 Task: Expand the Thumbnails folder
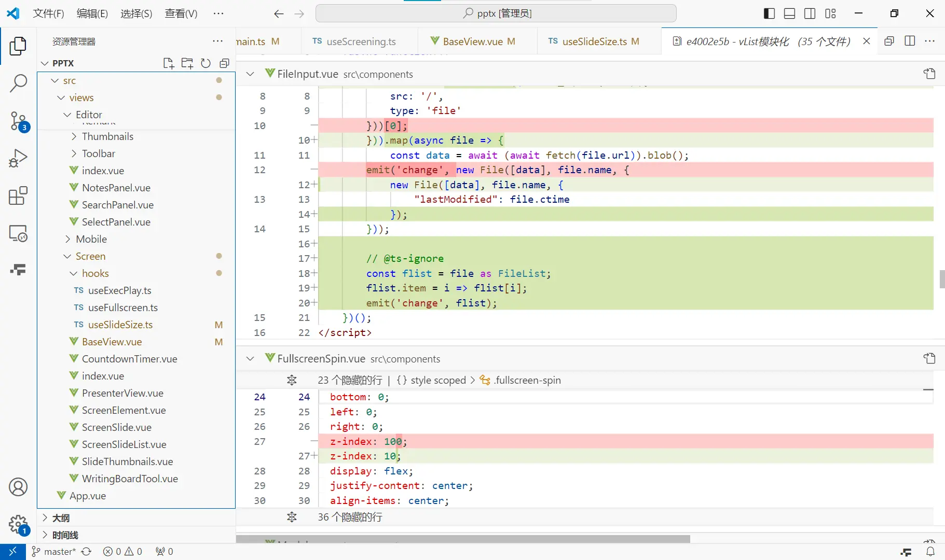[x=74, y=136]
